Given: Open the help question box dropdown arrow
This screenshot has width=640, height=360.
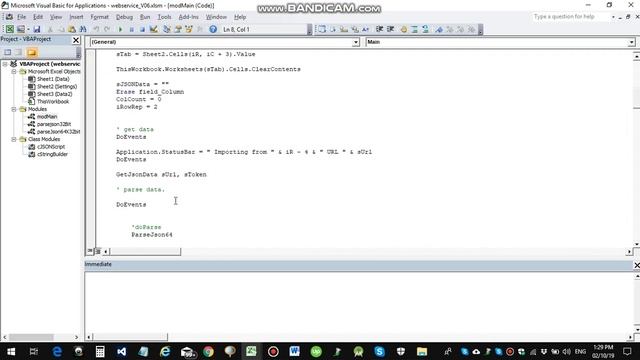Looking at the screenshot, I should click(x=613, y=17).
